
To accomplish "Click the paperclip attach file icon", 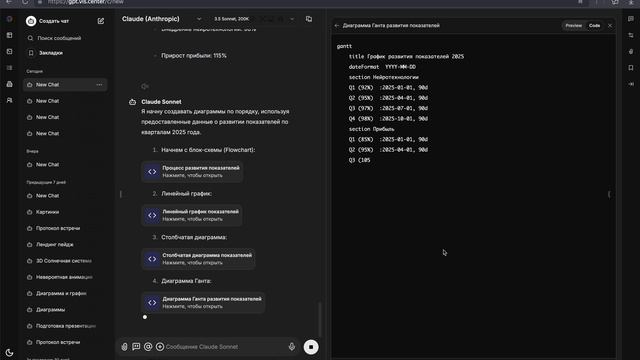I will (124, 347).
